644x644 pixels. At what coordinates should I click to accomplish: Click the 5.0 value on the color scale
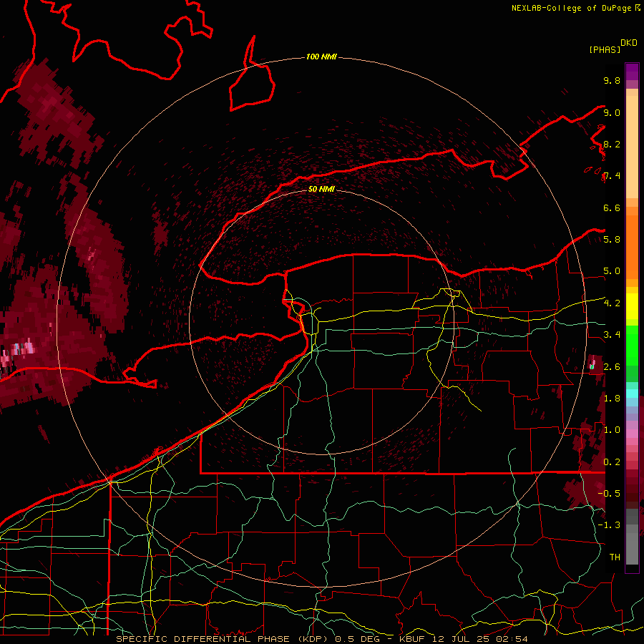point(612,271)
